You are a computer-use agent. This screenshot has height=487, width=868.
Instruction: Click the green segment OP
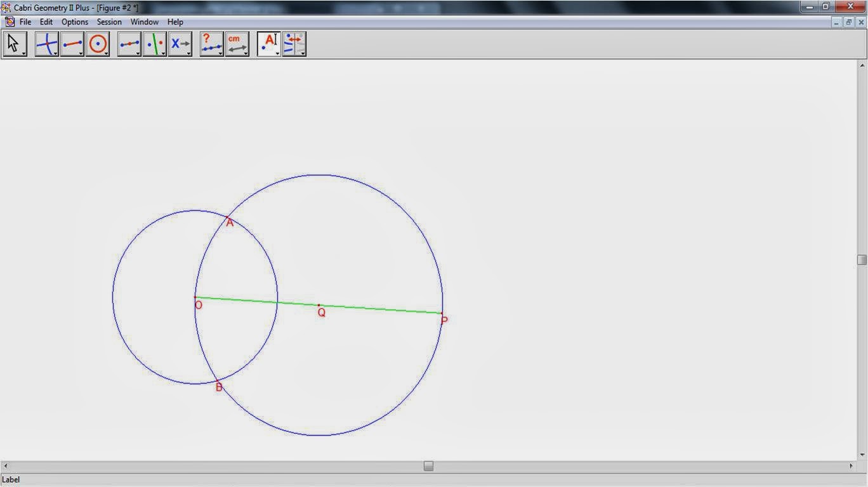click(319, 305)
